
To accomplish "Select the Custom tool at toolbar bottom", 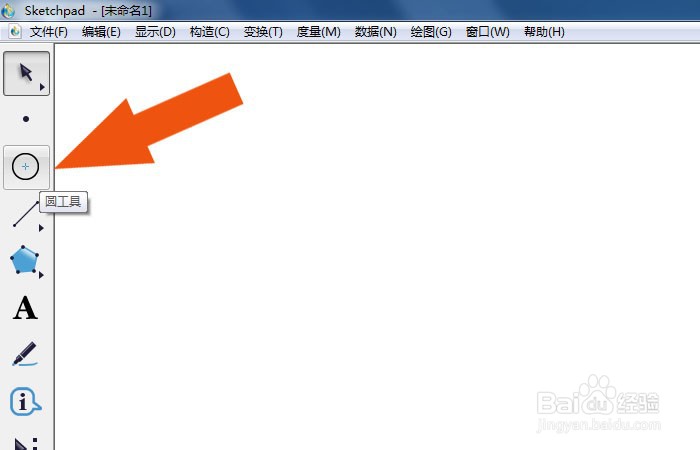I will [26, 442].
